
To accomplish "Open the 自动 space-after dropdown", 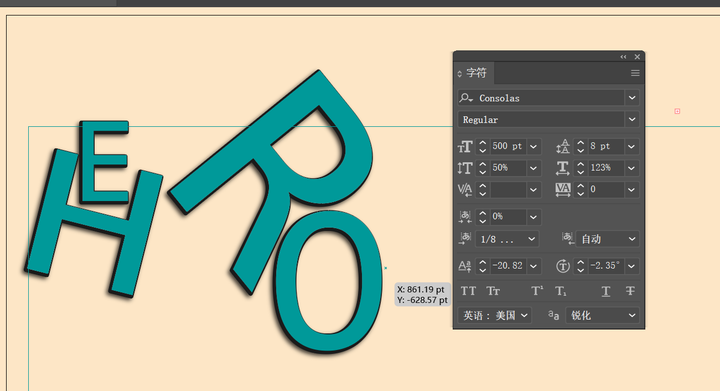I will [x=608, y=239].
